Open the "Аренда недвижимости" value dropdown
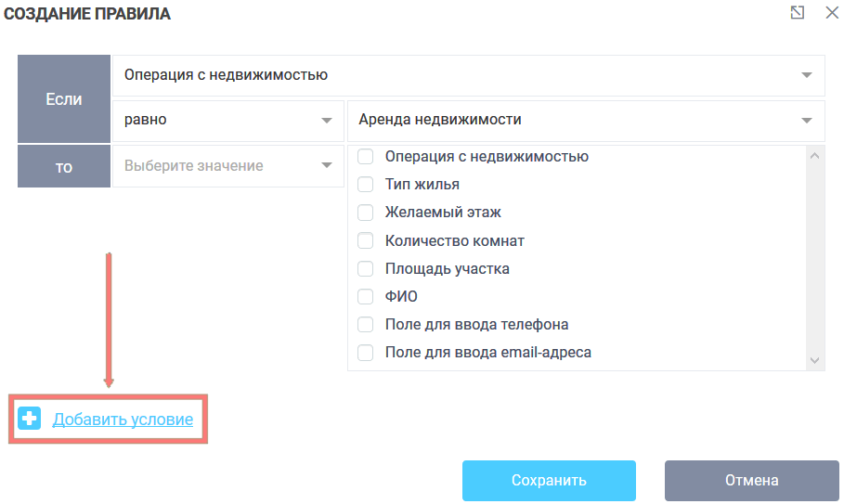This screenshot has width=844, height=504. click(586, 121)
